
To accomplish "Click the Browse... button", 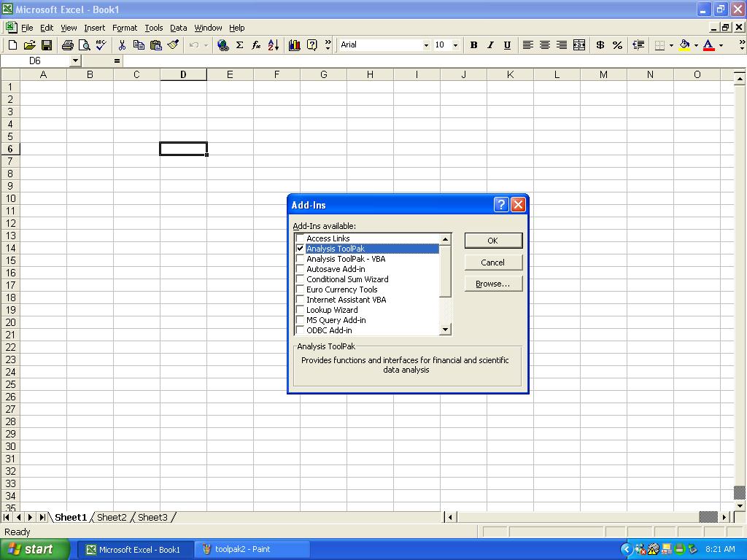I will tap(493, 284).
